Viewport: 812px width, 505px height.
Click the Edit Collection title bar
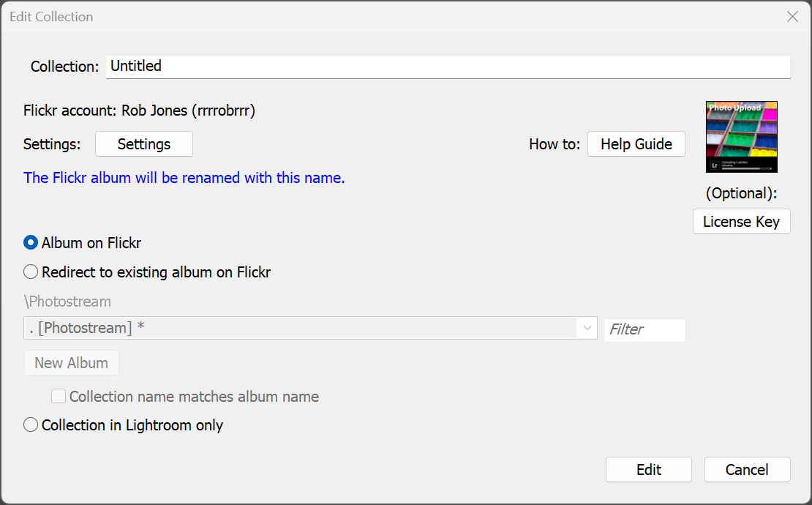click(x=366, y=17)
